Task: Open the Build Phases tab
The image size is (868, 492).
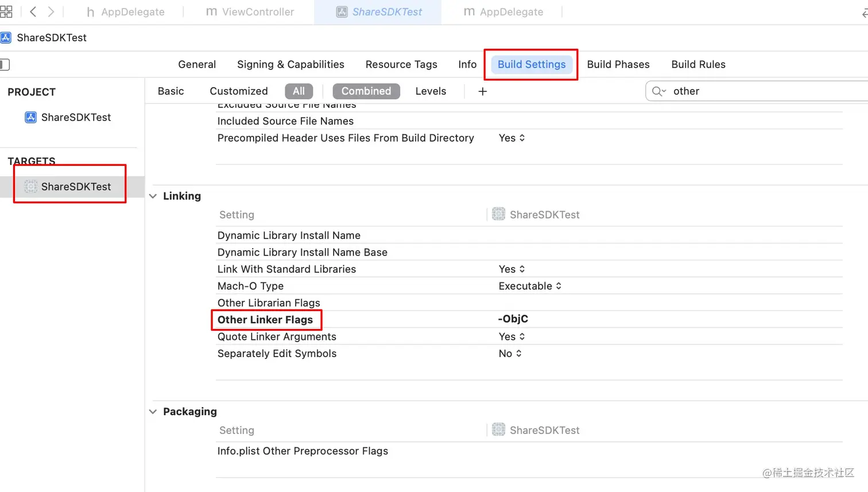Action: (618, 64)
